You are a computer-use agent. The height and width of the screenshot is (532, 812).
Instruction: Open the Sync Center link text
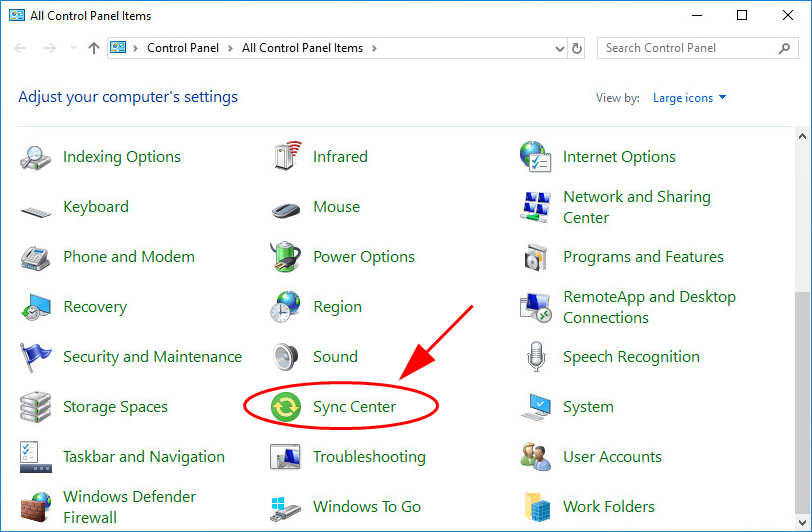point(354,407)
